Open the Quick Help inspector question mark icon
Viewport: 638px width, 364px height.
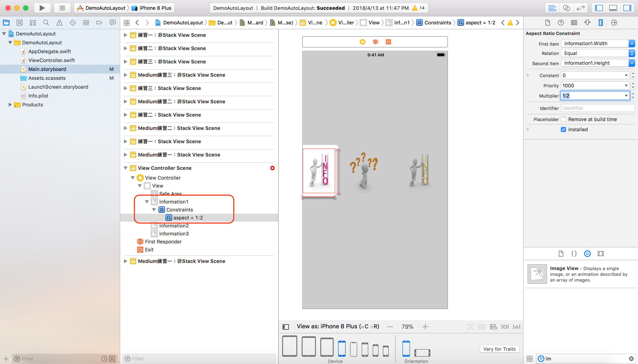pos(561,23)
